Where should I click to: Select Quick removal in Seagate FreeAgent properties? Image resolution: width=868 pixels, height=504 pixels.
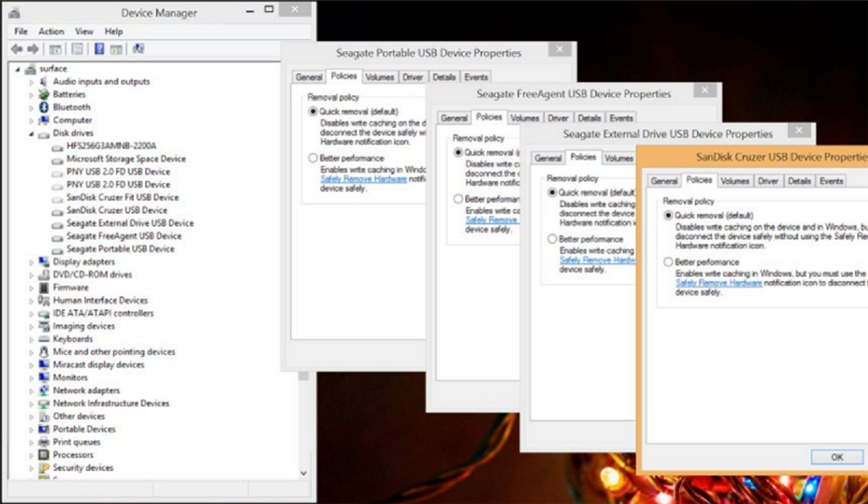tap(458, 153)
